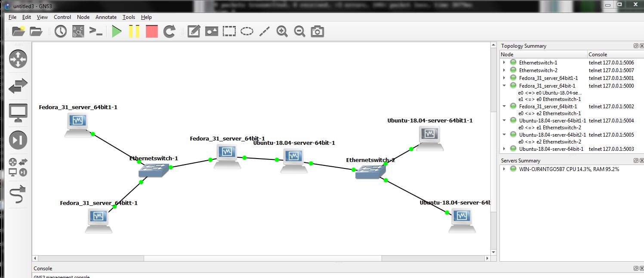Select add a link cable tool
The width and height of the screenshot is (644, 278).
click(x=18, y=194)
